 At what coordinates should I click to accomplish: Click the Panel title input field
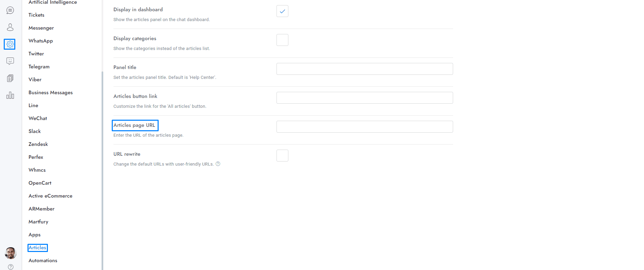[364, 69]
